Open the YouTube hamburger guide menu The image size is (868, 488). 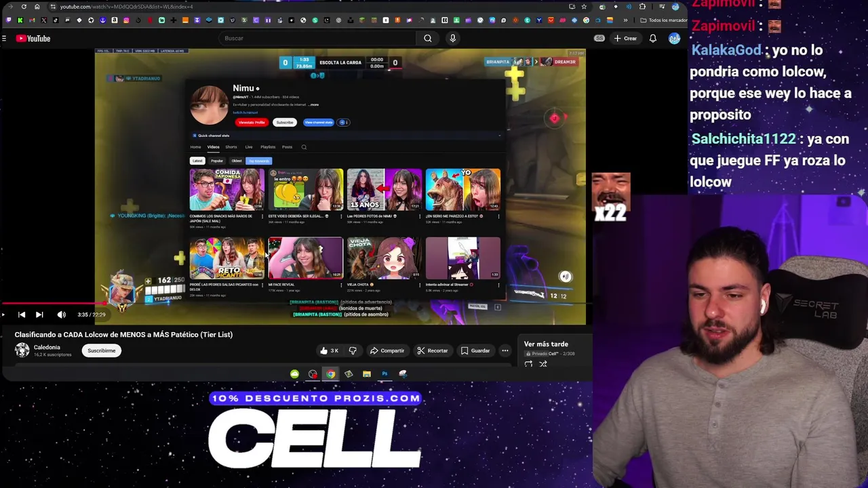point(4,39)
